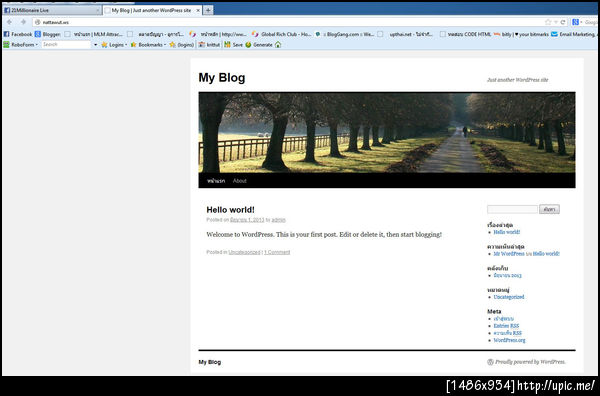The height and width of the screenshot is (396, 600).
Task: Open bitly your bitmarks bookmark
Action: click(x=521, y=34)
